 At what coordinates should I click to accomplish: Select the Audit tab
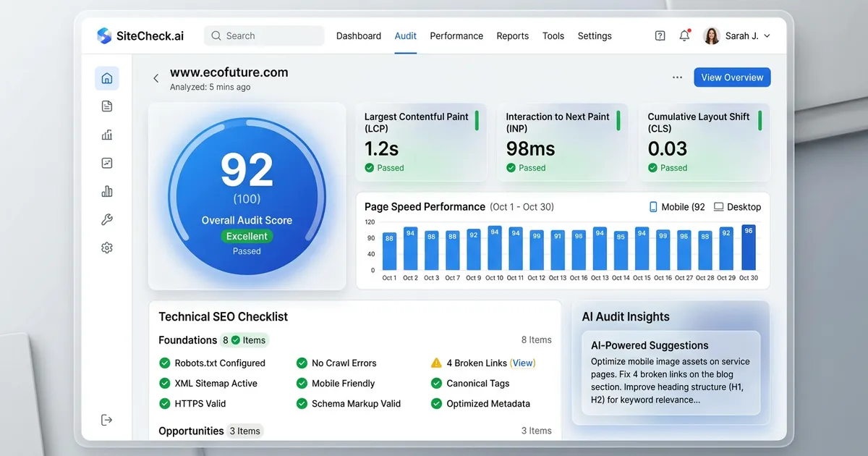pos(405,35)
